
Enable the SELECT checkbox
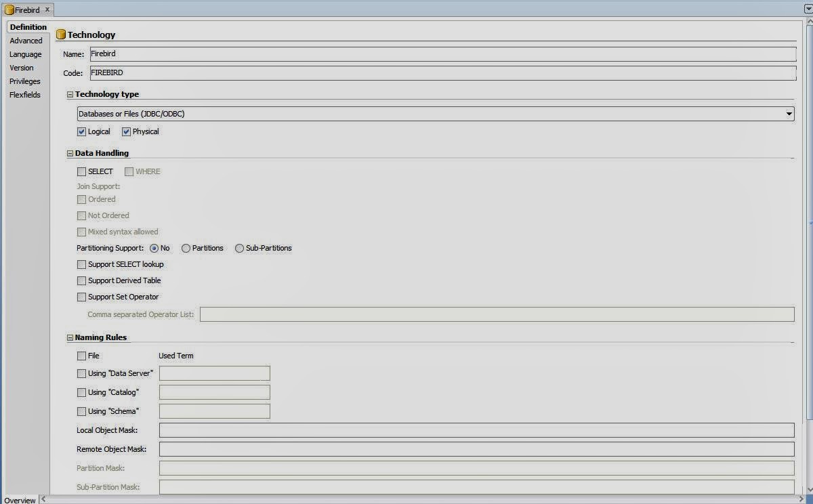click(x=81, y=172)
